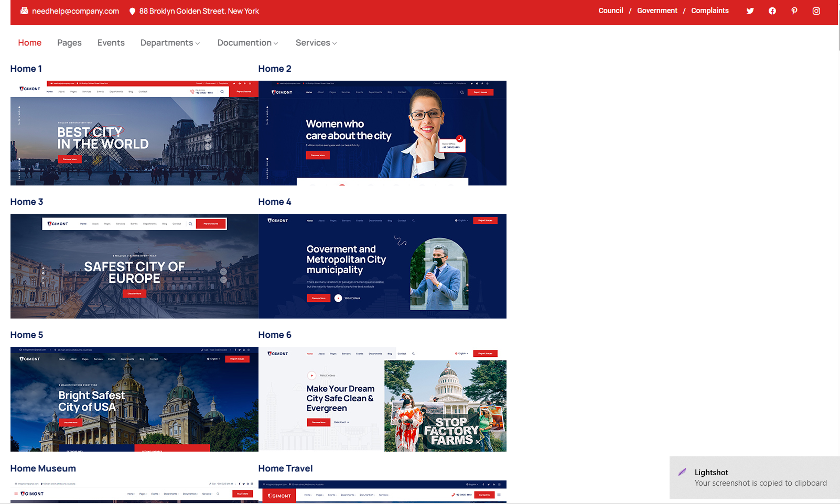840x504 pixels.
Task: Select the Home Museum preview thumbnail
Action: click(134, 492)
